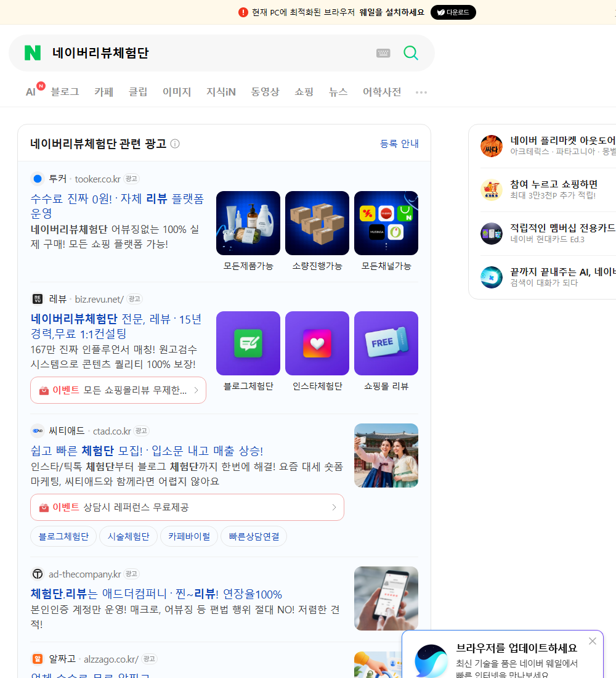This screenshot has height=678, width=616.
Task: Switch to the 클립 tab
Action: pyautogui.click(x=138, y=92)
